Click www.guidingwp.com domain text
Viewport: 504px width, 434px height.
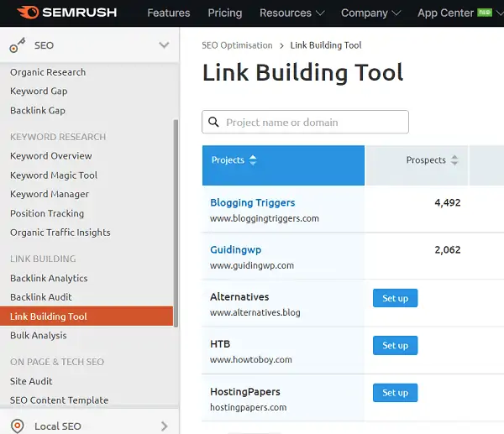click(252, 265)
